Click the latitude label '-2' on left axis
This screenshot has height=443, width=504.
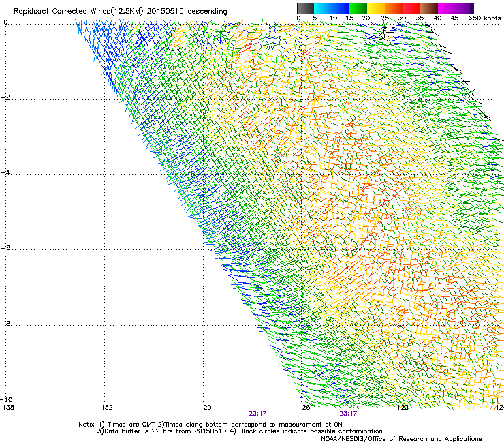5,97
